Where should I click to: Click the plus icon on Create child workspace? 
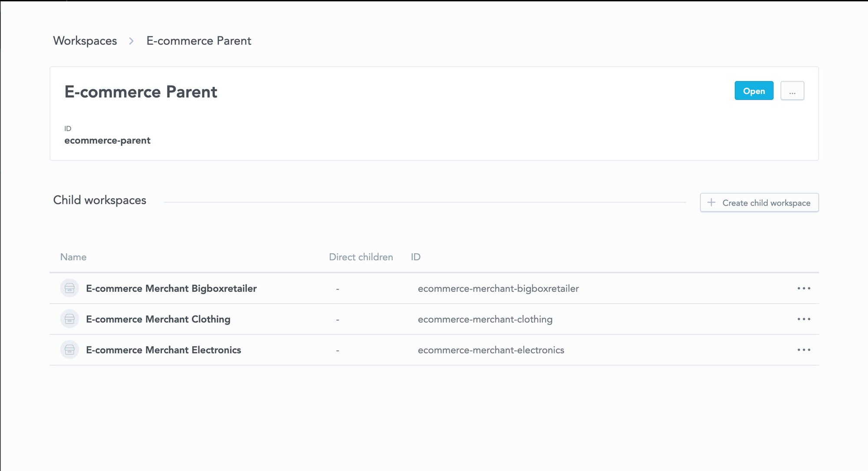pos(712,203)
